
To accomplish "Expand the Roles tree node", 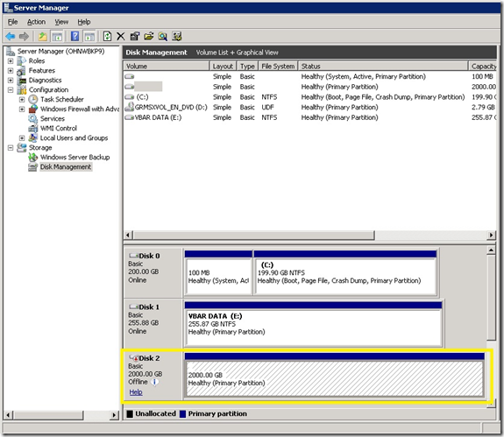I will (11, 61).
